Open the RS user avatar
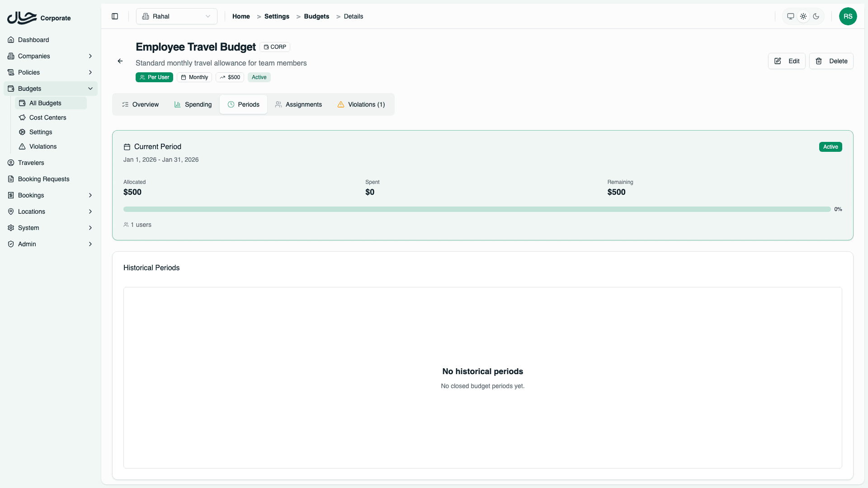868x488 pixels. [x=848, y=16]
